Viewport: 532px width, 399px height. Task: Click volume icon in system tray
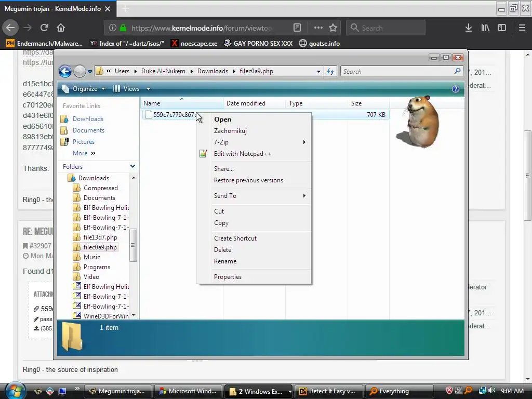coord(492,391)
